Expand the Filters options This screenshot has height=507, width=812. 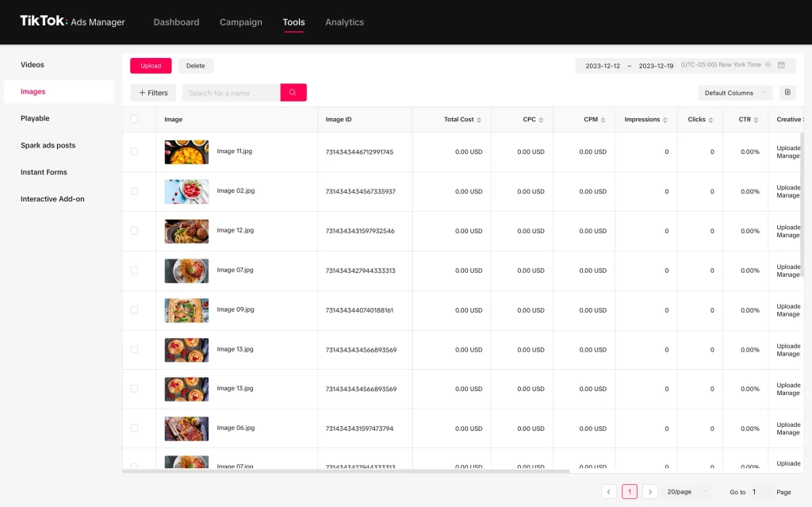pyautogui.click(x=153, y=93)
